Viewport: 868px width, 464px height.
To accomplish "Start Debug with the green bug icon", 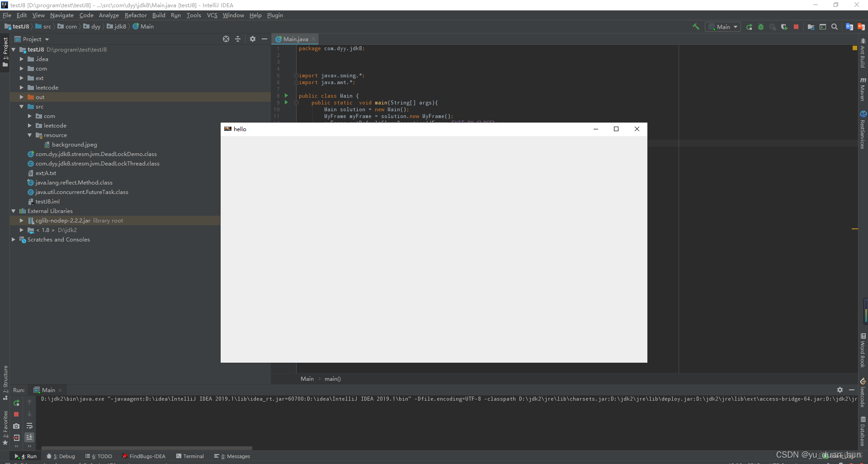I will 761,27.
